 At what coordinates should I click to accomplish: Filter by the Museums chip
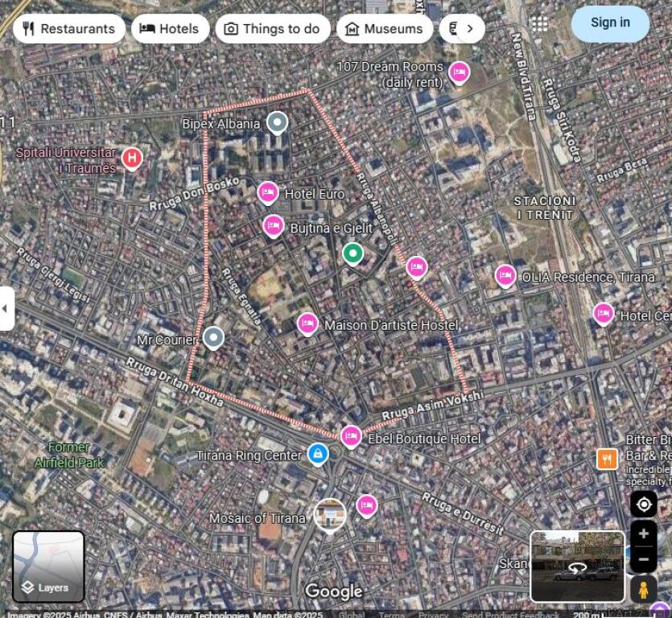(385, 29)
